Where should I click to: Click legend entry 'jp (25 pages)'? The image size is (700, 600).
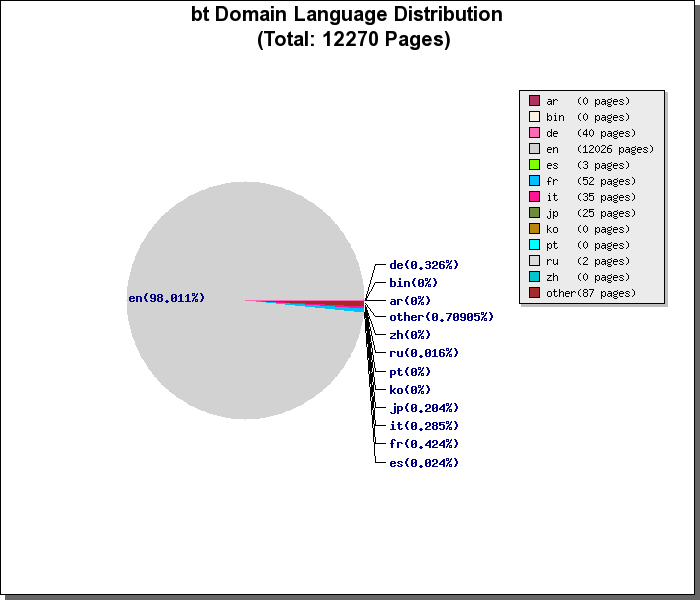coord(582,213)
